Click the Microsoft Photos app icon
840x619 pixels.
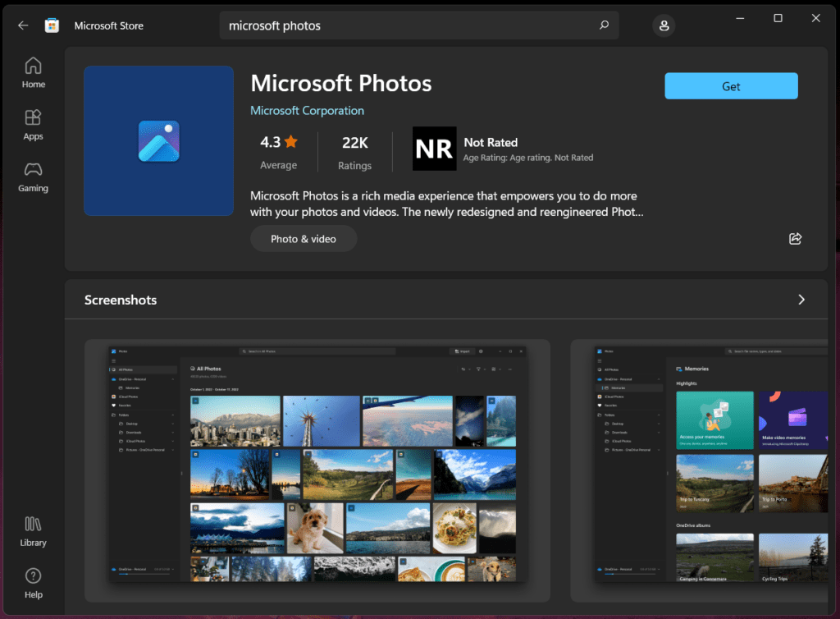(x=158, y=141)
